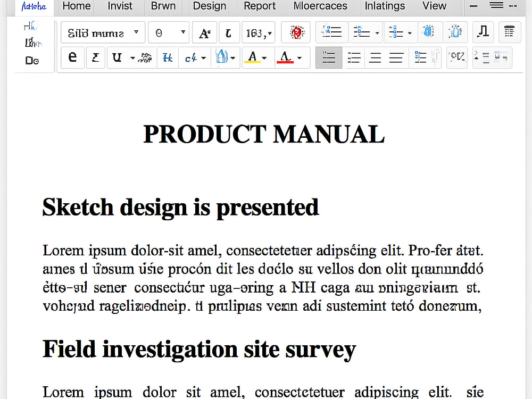Click the blue highlighter pen icon
The width and height of the screenshot is (532, 399).
pos(221,57)
